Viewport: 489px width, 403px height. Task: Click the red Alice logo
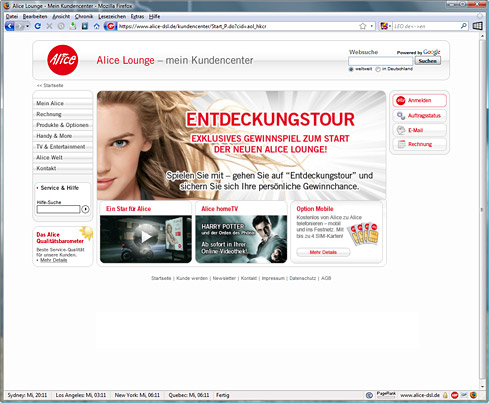point(63,60)
